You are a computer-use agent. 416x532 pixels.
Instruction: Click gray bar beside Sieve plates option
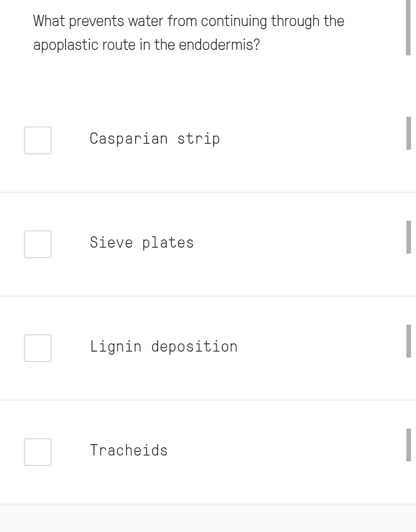click(x=408, y=237)
